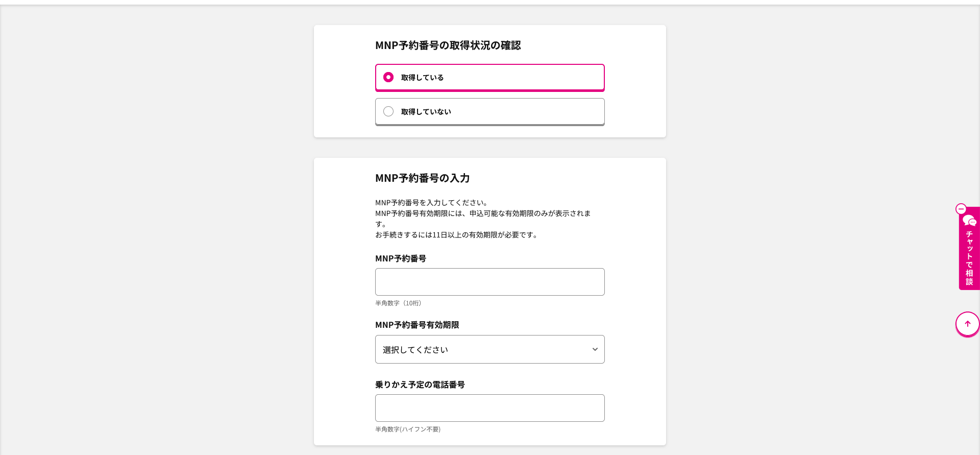The height and width of the screenshot is (455, 980).
Task: Click the MNP予約番号の入力 section title
Action: pos(422,178)
